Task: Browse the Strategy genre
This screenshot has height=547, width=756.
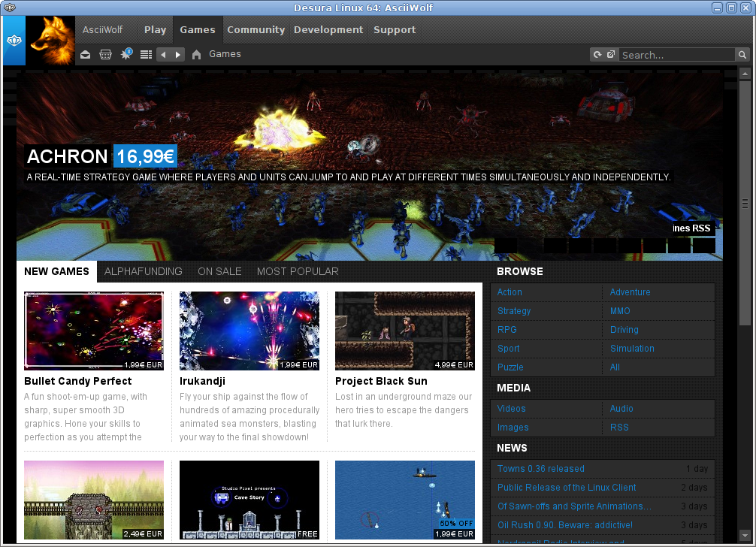Action: point(514,311)
